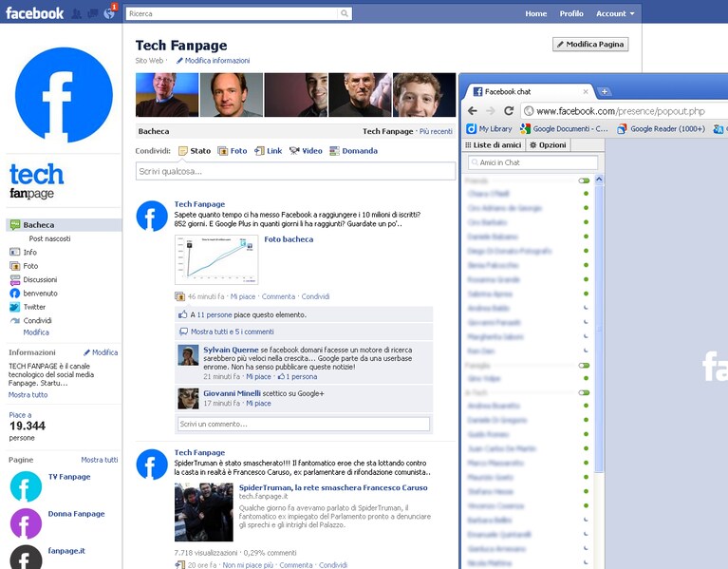Toggle the third friend list switch
Image resolution: width=728 pixels, height=569 pixels.
pos(584,393)
